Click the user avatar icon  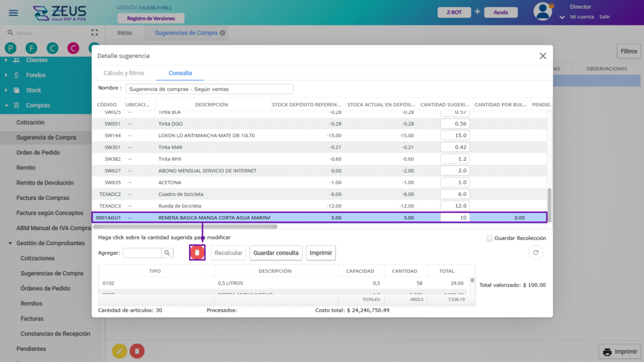pyautogui.click(x=543, y=11)
